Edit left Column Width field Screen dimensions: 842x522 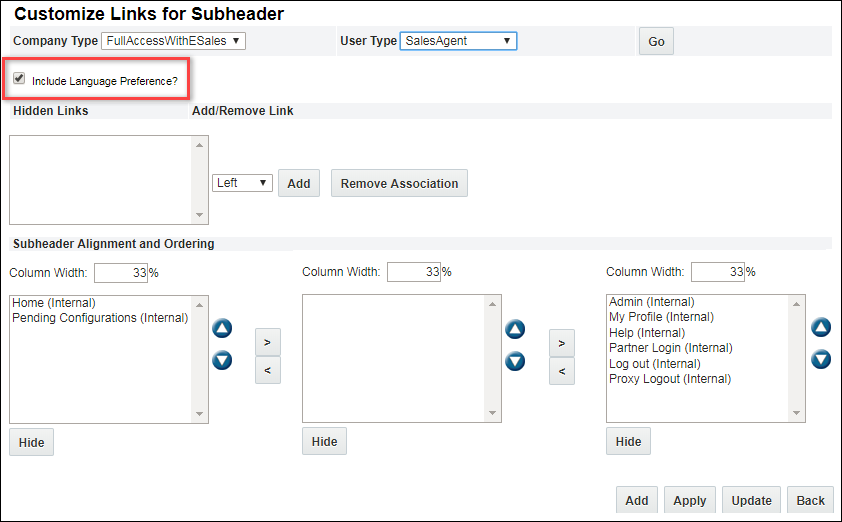[x=121, y=273]
